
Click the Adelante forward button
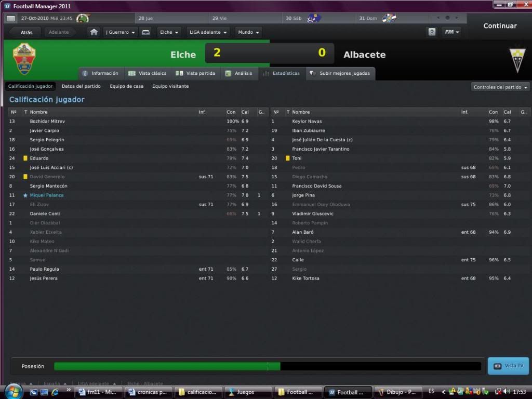59,32
